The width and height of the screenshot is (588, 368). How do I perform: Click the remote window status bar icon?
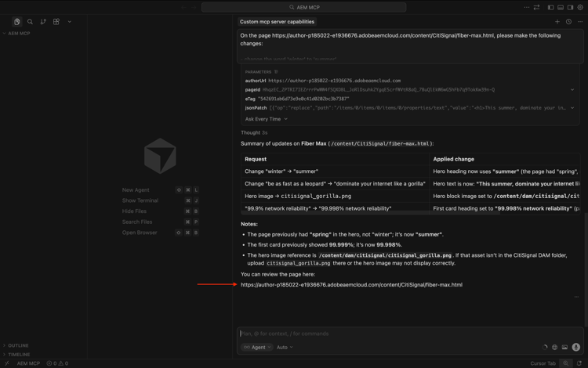[x=7, y=363]
